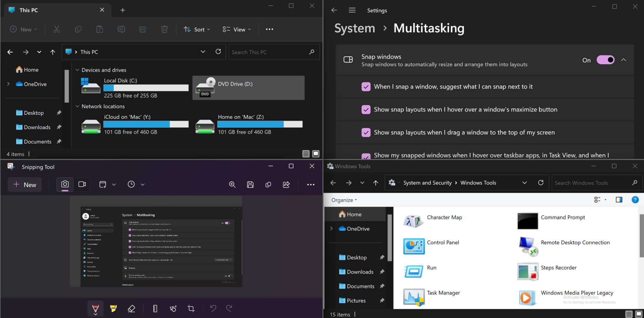Disable suggestions when snapping a window

click(366, 87)
